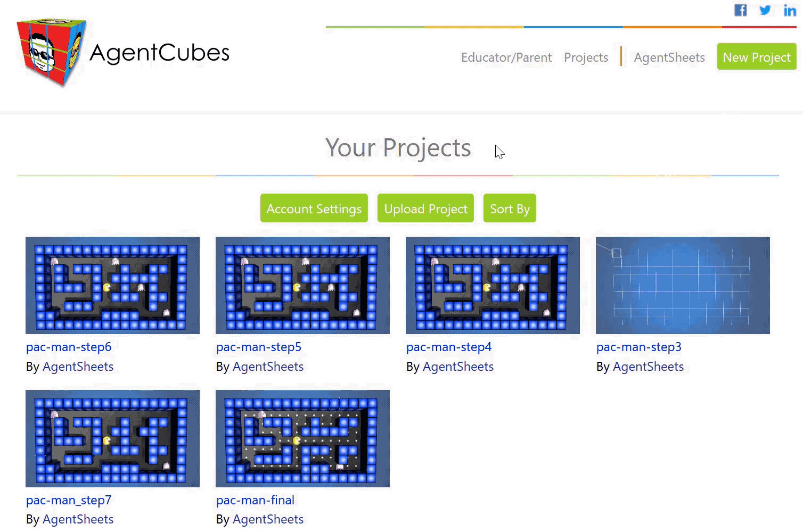Select the pac-man-step3 blueprint thumbnail

coord(683,285)
